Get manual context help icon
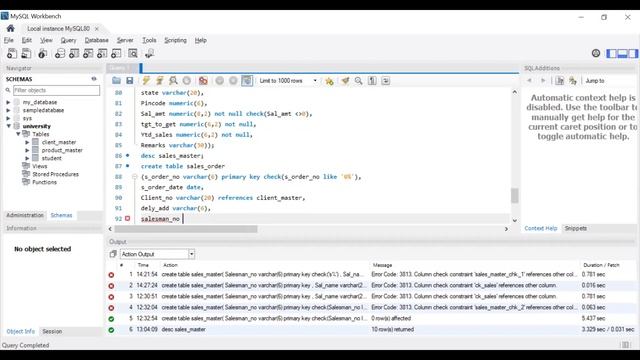Screen dimensions: 640x360 click(x=560, y=81)
